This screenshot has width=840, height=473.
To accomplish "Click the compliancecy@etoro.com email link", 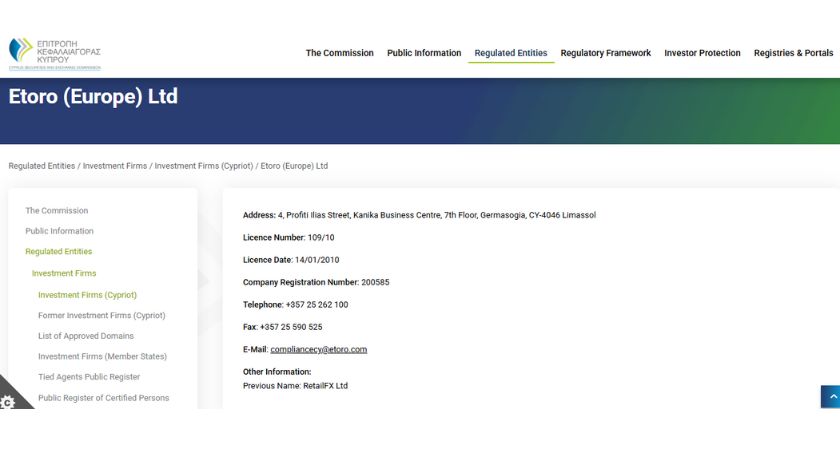I will pyautogui.click(x=319, y=349).
